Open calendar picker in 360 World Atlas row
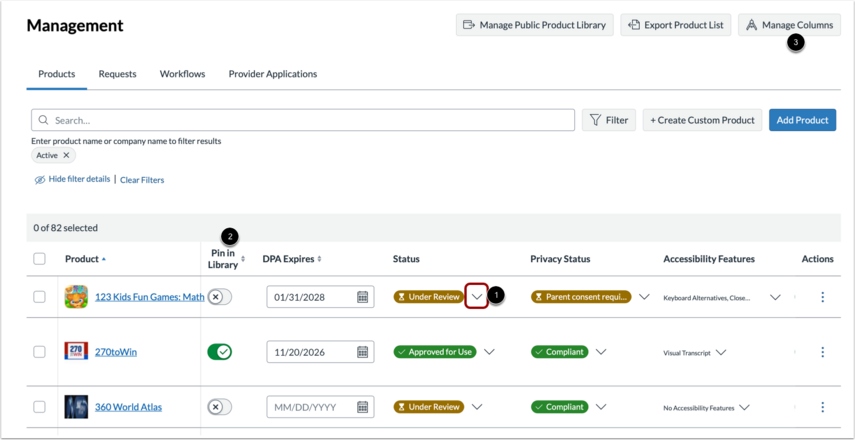Screen dimensions: 855x440 [x=362, y=407]
